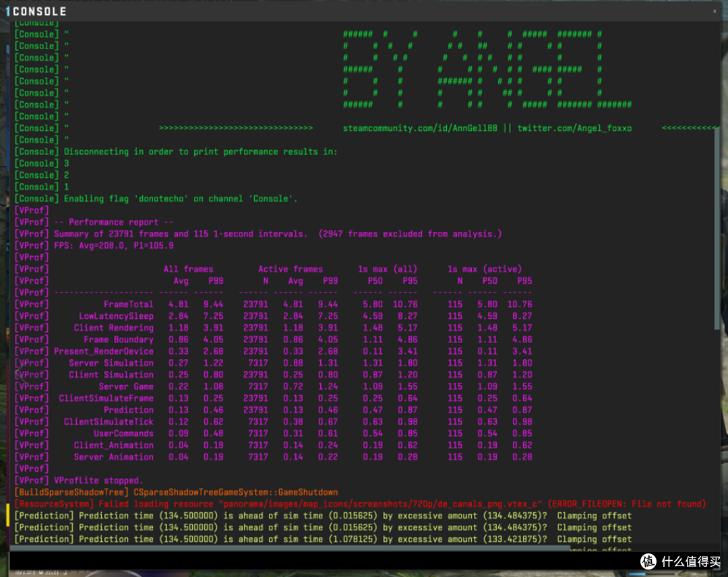Click the "1s max (all)" column header
The image size is (728, 577).
pyautogui.click(x=387, y=269)
